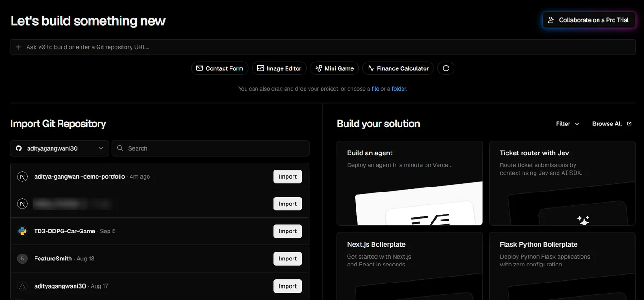Click the Python icon beside TD3-DDPG-Car-Game
The height and width of the screenshot is (300, 644).
point(22,231)
